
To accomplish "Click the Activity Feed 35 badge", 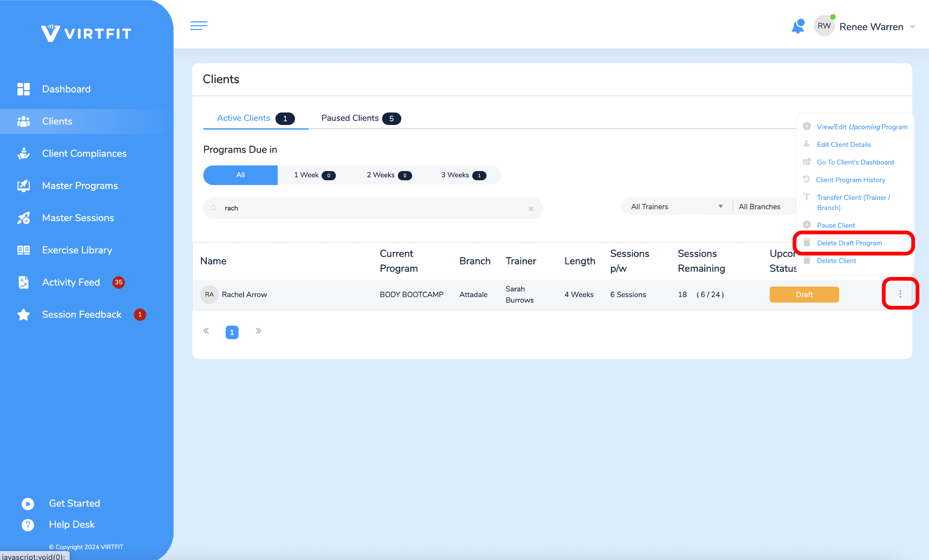I will (x=118, y=282).
